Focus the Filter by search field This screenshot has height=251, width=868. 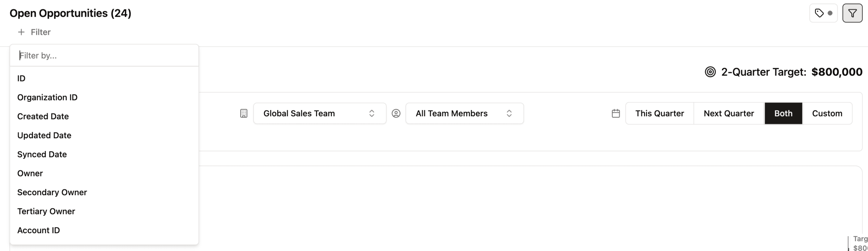[104, 55]
